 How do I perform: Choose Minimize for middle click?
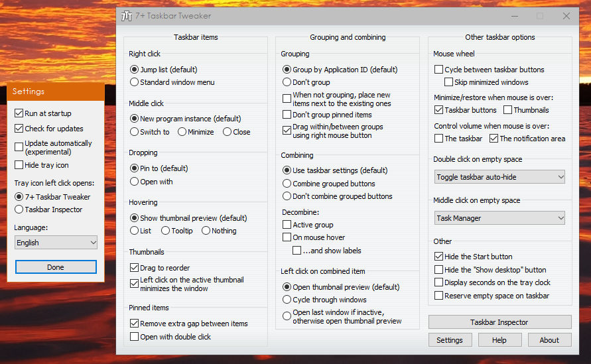click(196, 132)
